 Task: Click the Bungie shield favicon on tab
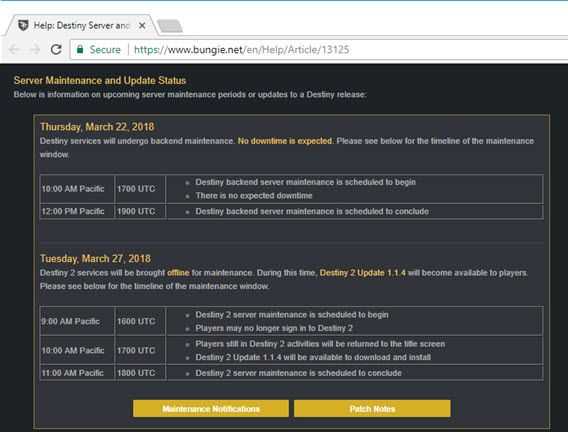[x=23, y=25]
